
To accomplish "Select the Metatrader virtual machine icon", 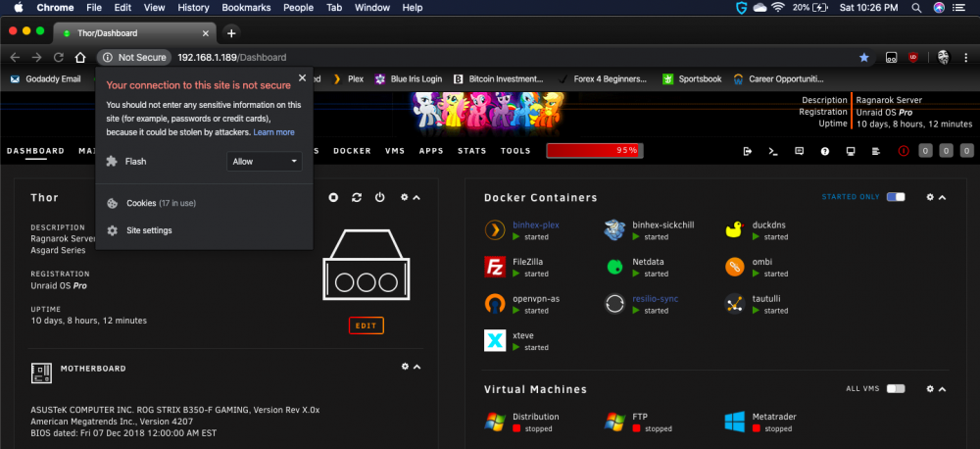I will pos(734,422).
